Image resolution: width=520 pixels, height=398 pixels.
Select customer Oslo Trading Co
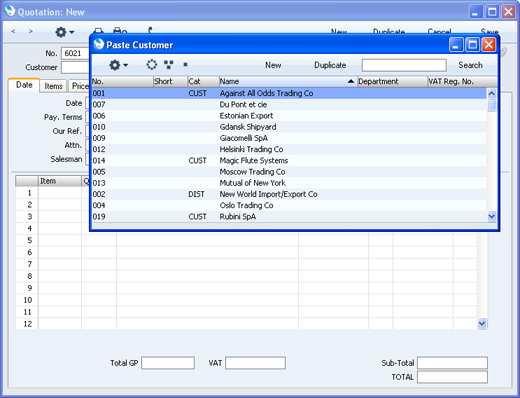[x=289, y=205]
